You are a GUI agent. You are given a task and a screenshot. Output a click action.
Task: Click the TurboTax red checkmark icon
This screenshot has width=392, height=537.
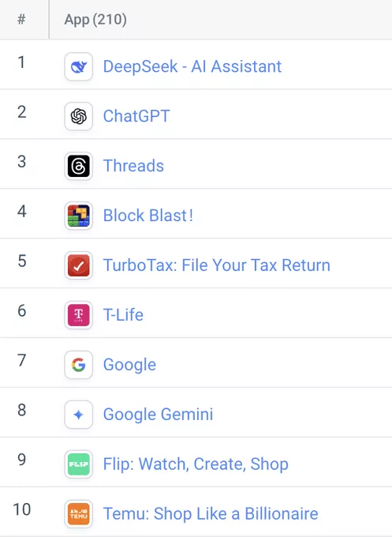pos(79,265)
